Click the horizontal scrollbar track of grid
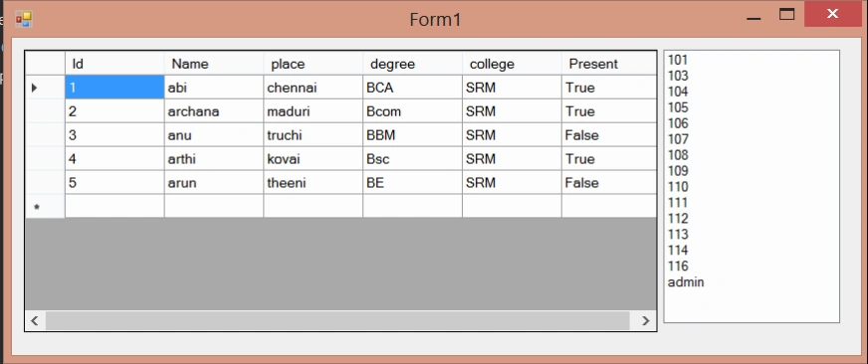The image size is (868, 364). click(x=337, y=320)
